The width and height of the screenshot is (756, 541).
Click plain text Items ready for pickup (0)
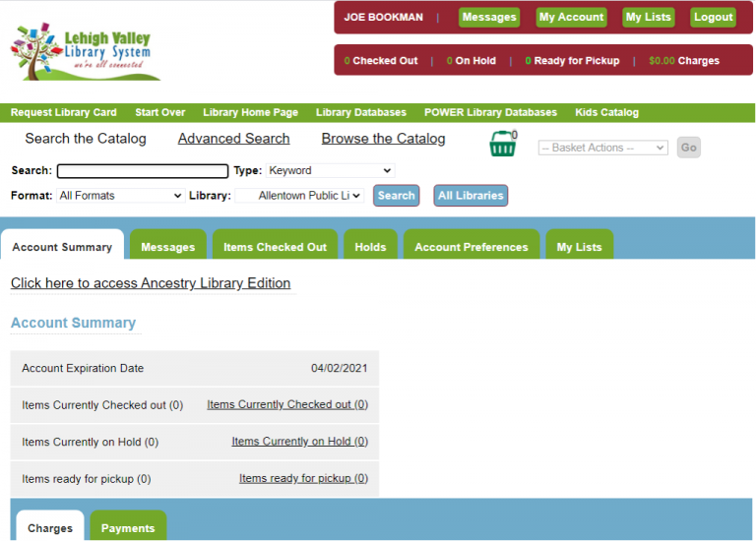87,479
